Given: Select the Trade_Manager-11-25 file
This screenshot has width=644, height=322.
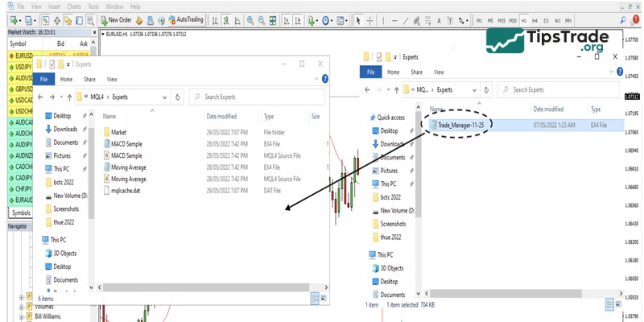Looking at the screenshot, I should click(460, 125).
